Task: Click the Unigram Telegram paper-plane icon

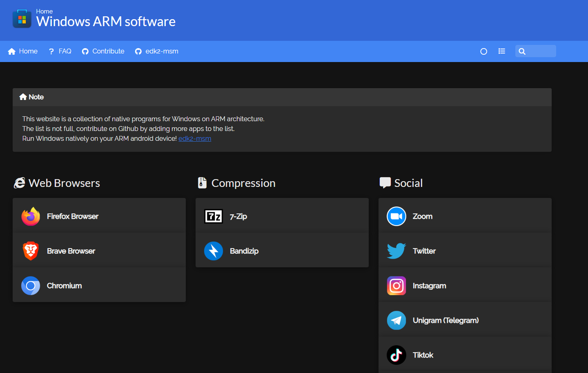Action: (396, 320)
